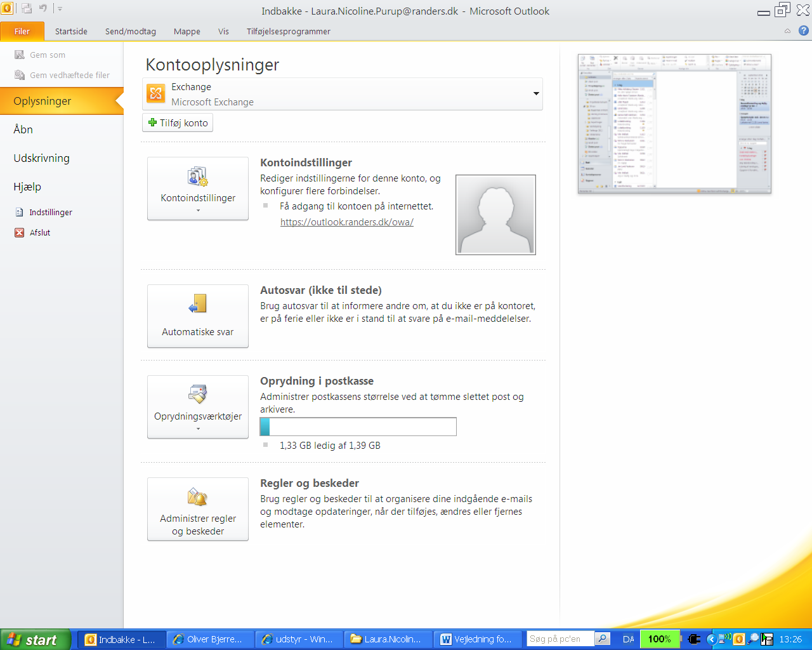Click the Outlook help question mark icon
Image resolution: width=812 pixels, height=650 pixels.
coord(803,30)
